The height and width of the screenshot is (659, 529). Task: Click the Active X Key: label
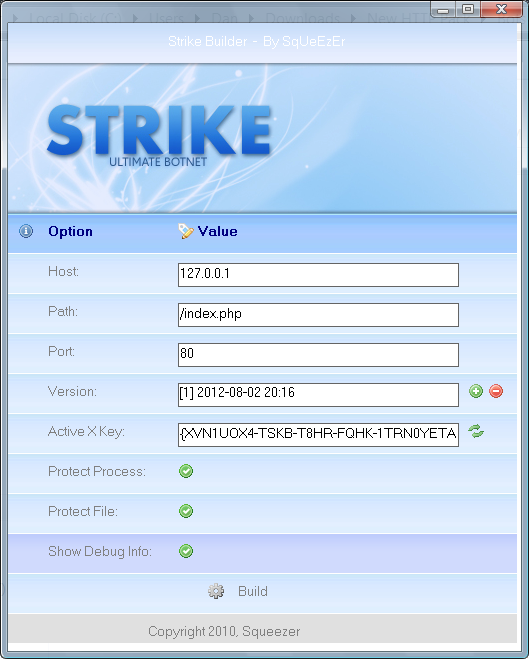click(86, 432)
